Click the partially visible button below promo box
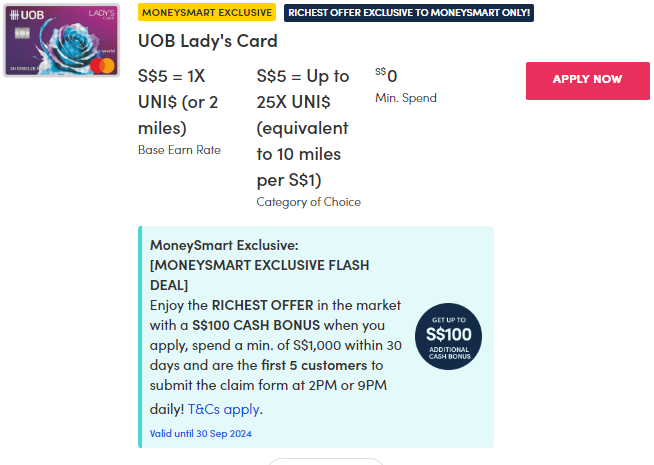The width and height of the screenshot is (654, 465). pos(325,461)
